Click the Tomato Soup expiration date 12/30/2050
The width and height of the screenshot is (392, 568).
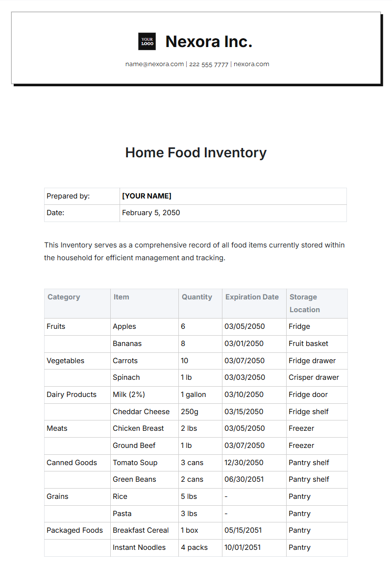pos(244,463)
